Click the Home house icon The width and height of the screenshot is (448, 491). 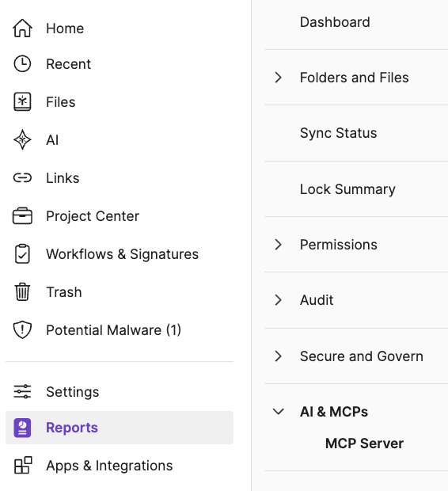pos(22,29)
